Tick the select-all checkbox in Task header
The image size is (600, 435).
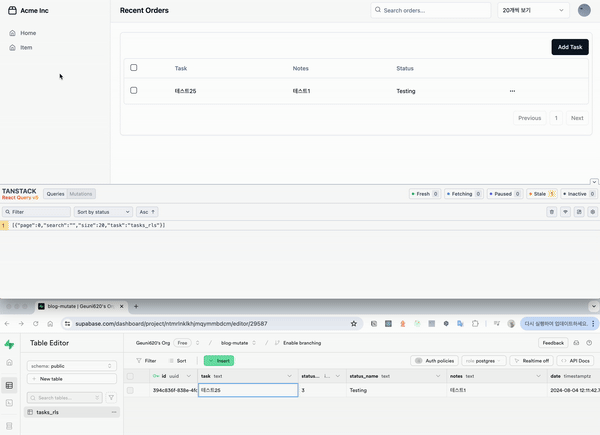point(134,68)
